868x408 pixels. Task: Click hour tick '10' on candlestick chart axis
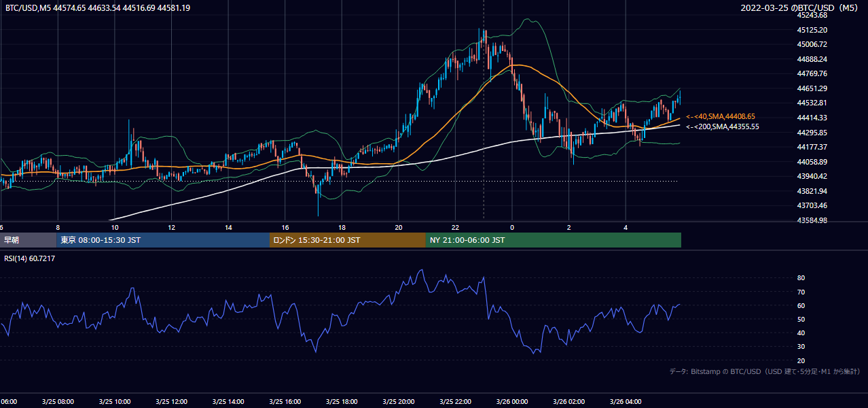pos(115,228)
